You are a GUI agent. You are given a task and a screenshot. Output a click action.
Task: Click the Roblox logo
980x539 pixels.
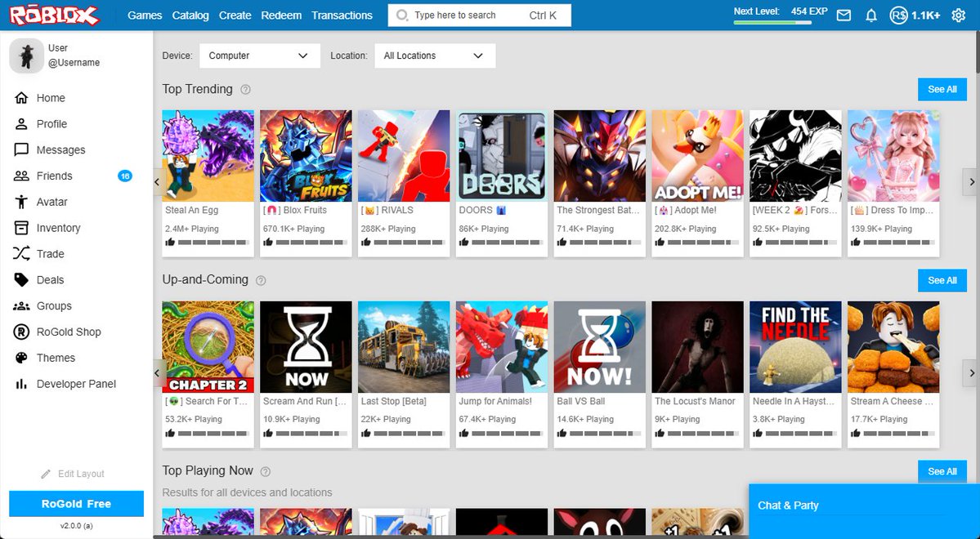(55, 15)
